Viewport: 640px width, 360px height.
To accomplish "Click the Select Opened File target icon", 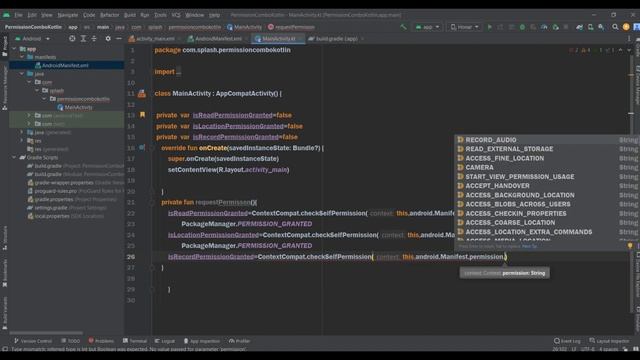I will (72, 38).
